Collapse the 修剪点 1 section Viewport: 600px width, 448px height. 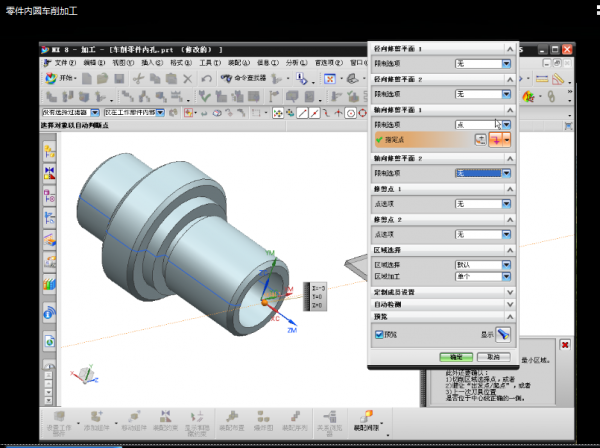point(510,189)
